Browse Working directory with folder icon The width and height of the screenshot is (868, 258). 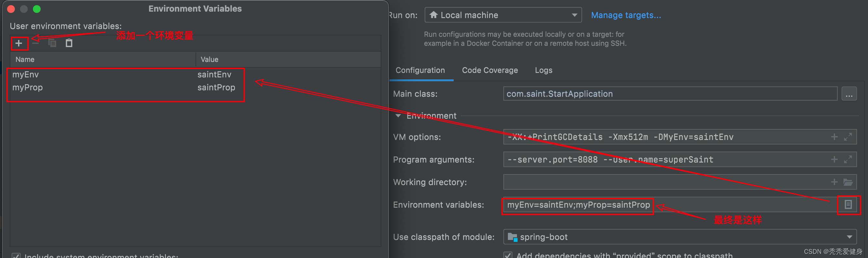848,182
